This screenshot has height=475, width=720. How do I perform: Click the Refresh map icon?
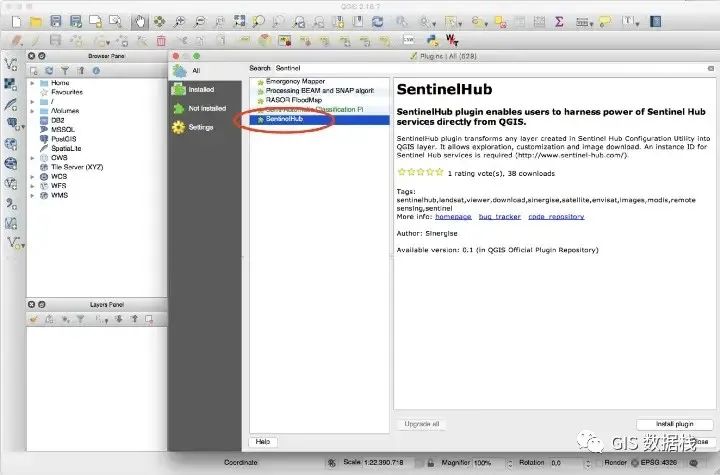pos(377,22)
